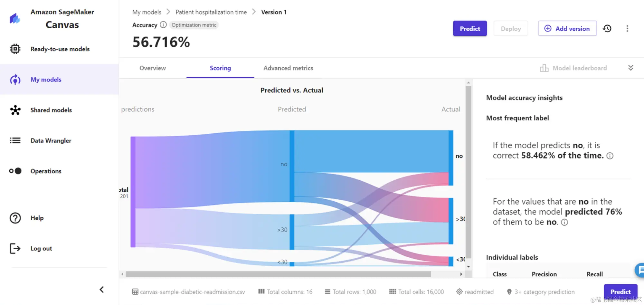Open the Advanced metrics tab
Screen dimensions: 644x305
coord(288,68)
